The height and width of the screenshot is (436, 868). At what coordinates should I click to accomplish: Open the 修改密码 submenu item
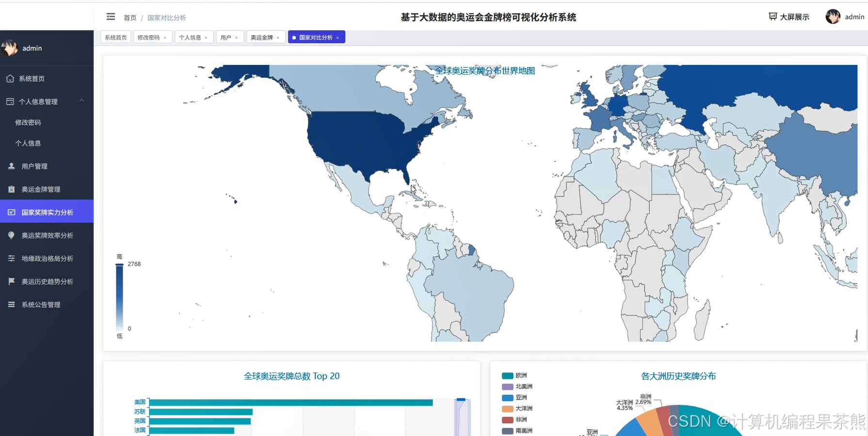(28, 123)
